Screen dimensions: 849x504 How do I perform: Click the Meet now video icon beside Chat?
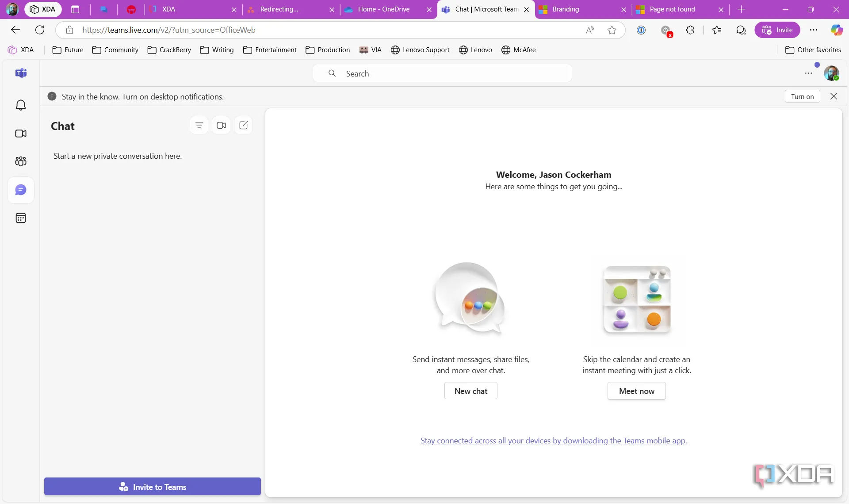pyautogui.click(x=221, y=126)
